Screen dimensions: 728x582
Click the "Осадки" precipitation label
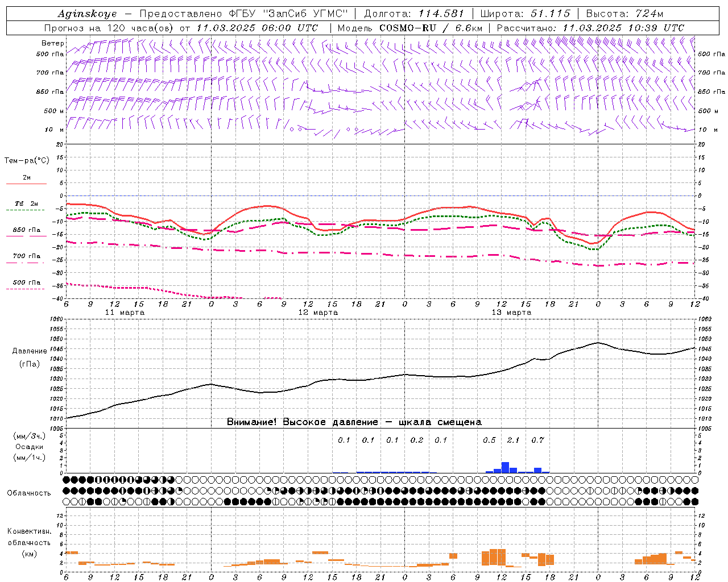pyautogui.click(x=30, y=447)
